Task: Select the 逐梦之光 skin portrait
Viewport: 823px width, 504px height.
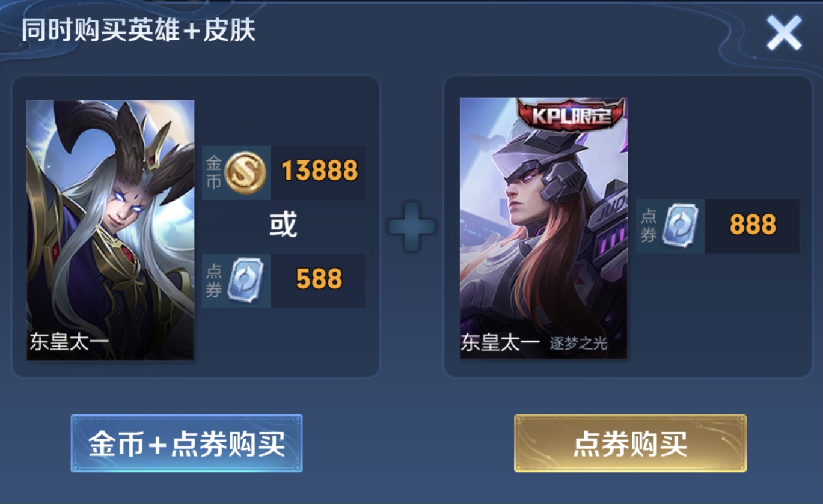Action: (x=543, y=229)
